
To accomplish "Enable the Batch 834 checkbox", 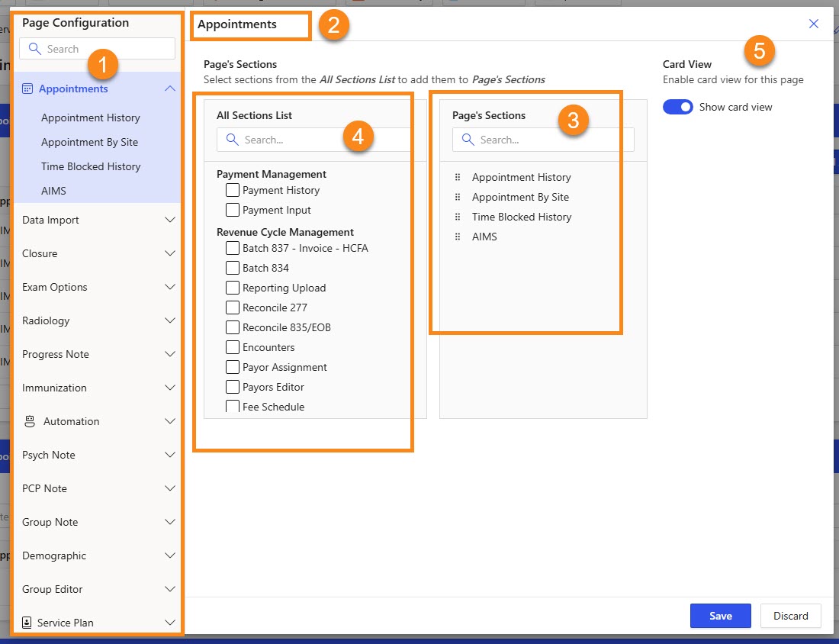I will pyautogui.click(x=233, y=268).
